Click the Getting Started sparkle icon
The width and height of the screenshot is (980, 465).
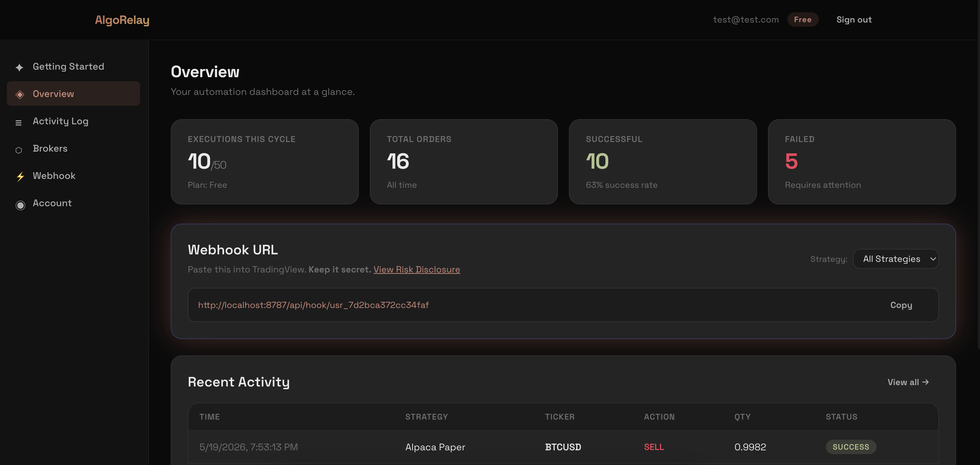point(19,67)
